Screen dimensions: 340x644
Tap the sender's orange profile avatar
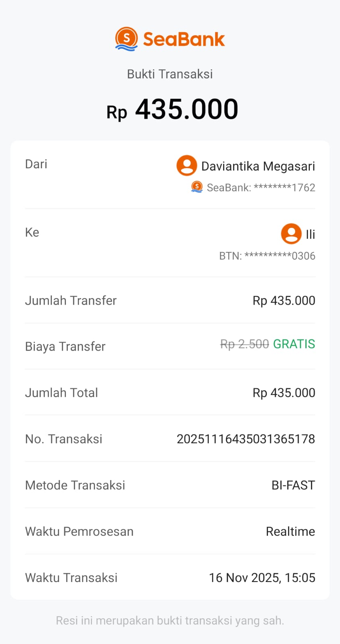pyautogui.click(x=187, y=165)
